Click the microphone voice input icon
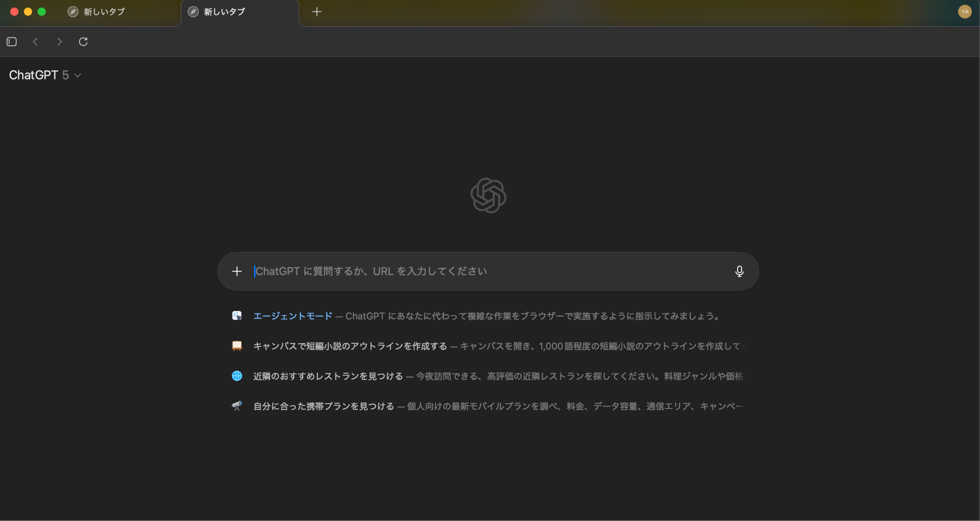This screenshot has width=980, height=521. 739,272
